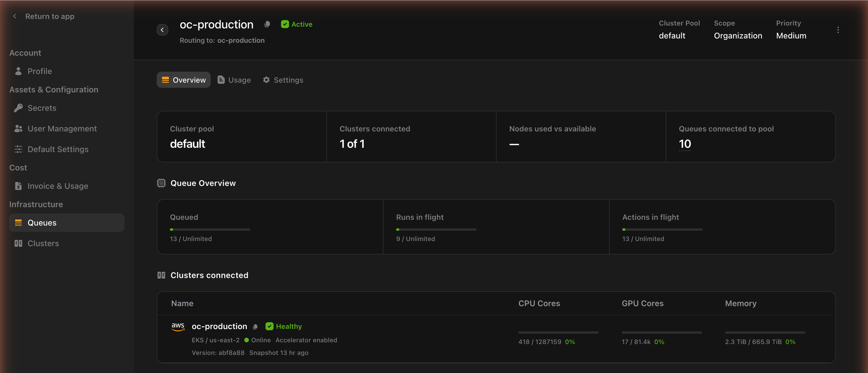Click 'Accelerator enabled' text

[x=306, y=340]
